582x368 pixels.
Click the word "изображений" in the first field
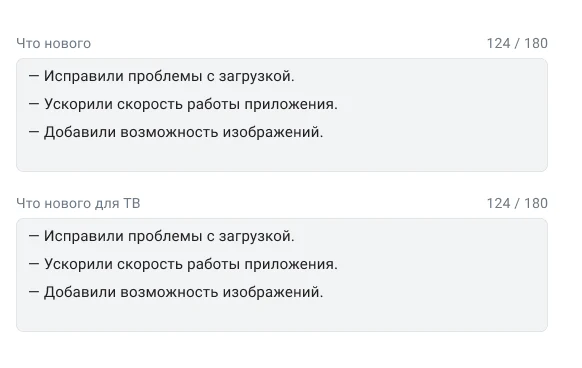point(271,133)
